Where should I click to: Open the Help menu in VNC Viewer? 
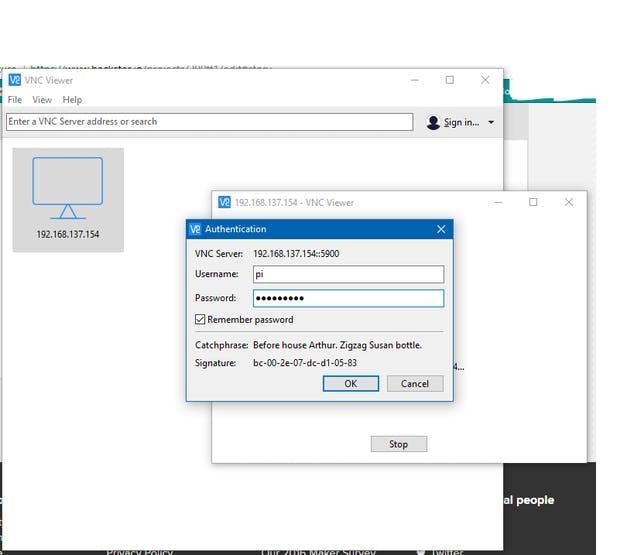(72, 100)
